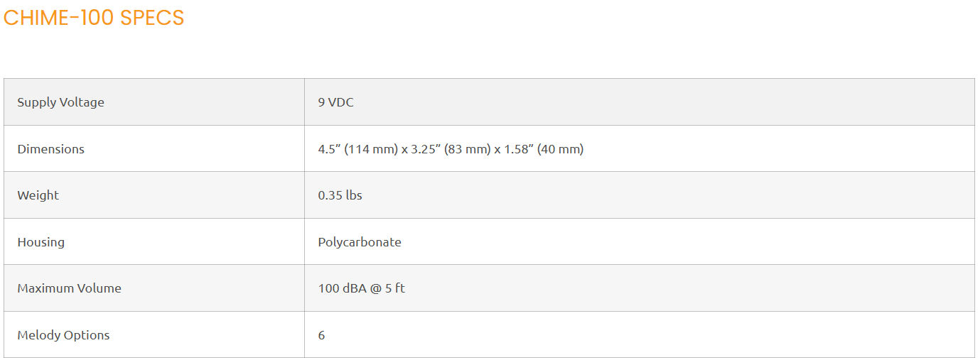
Task: Select the Polycarbonate value
Action: pyautogui.click(x=360, y=242)
